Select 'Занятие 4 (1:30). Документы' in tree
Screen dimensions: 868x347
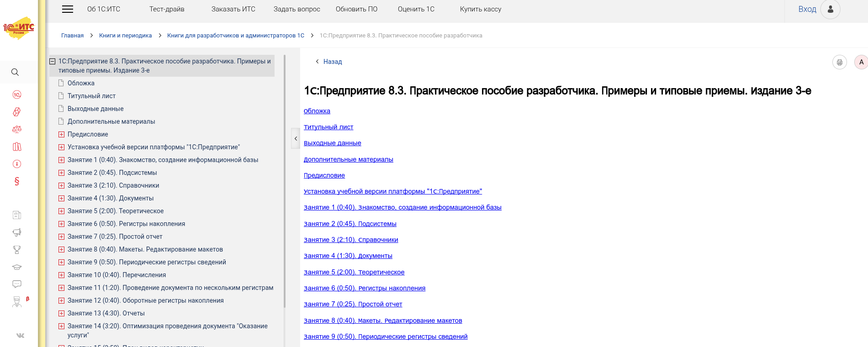click(111, 198)
